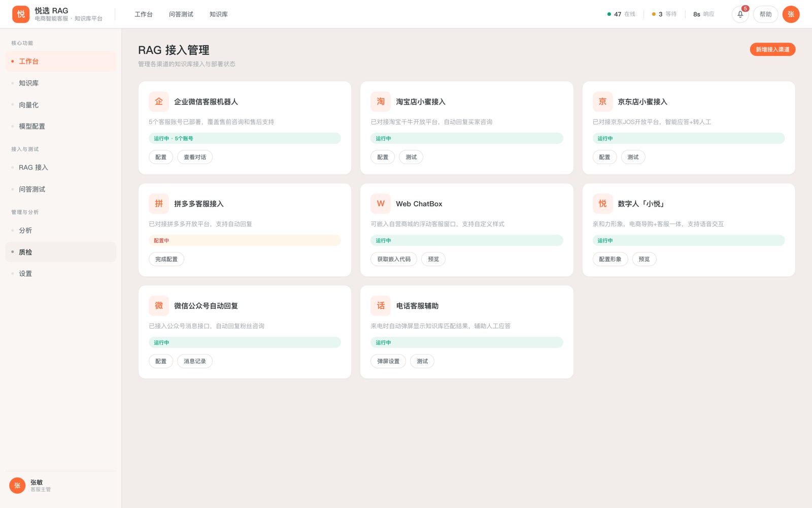Viewport: 812px width, 508px height.
Task: Click the 运行中 status on 淘宝店小蜜接入 card
Action: coord(466,139)
